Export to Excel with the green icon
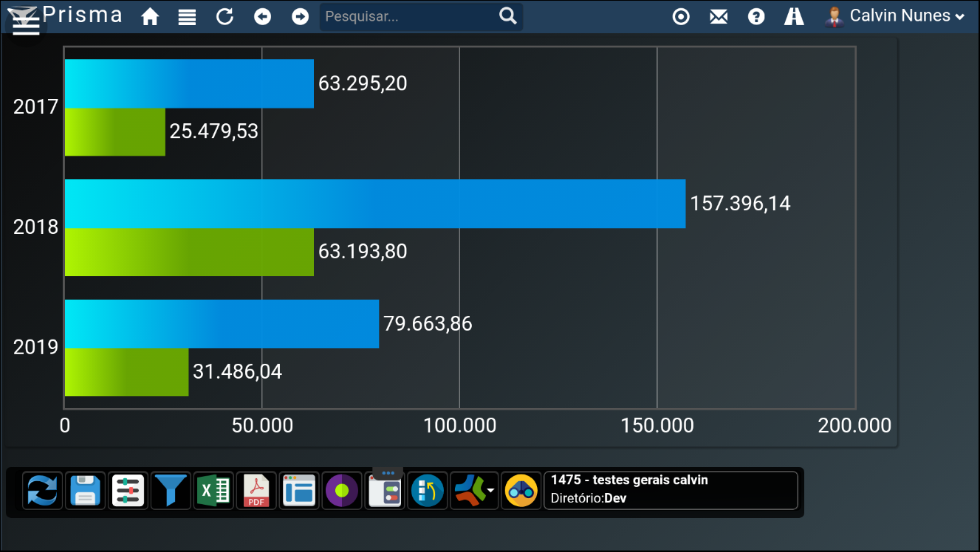This screenshot has height=552, width=980. pyautogui.click(x=214, y=491)
